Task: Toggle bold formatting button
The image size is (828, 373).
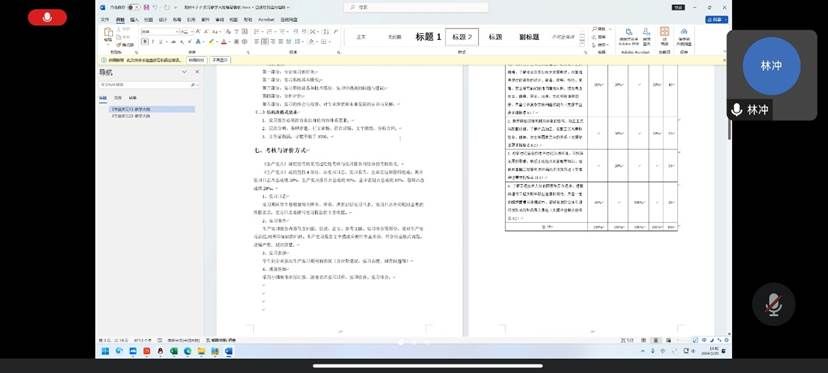Action: [145, 42]
